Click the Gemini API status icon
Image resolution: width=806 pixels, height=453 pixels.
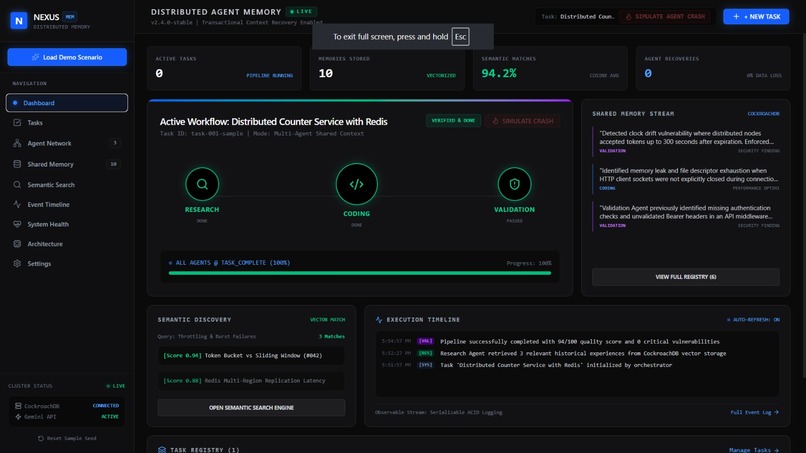18,416
